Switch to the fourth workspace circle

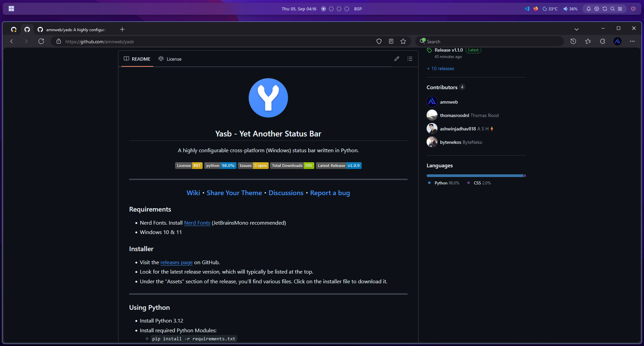pyautogui.click(x=347, y=9)
